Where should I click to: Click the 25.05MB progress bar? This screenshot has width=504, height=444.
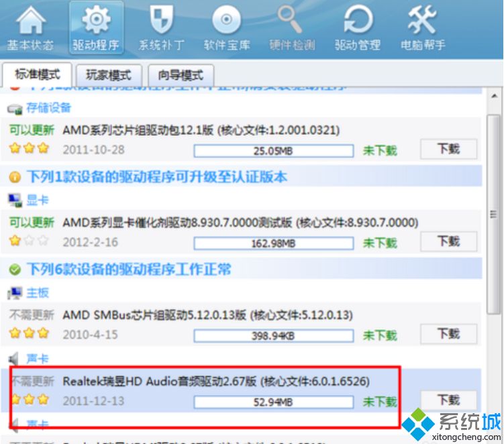click(274, 151)
